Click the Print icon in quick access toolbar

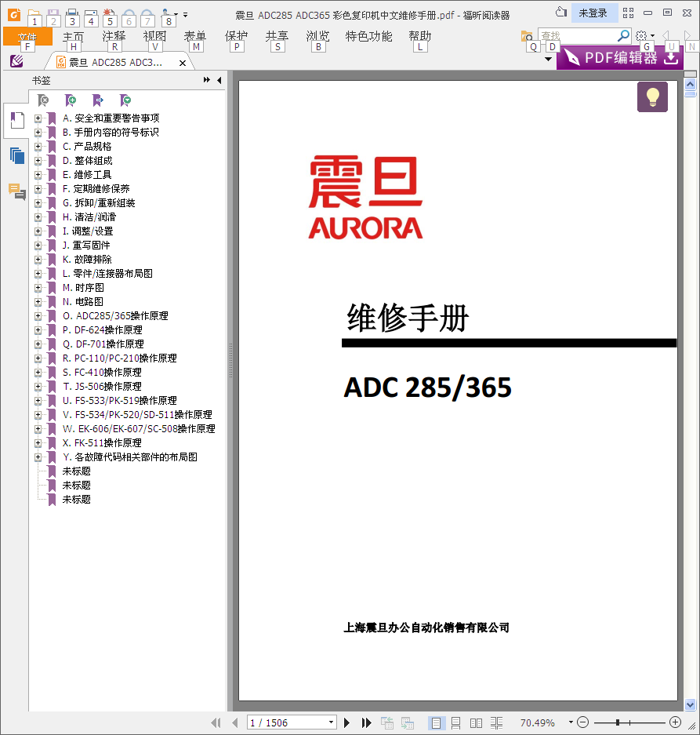click(71, 13)
